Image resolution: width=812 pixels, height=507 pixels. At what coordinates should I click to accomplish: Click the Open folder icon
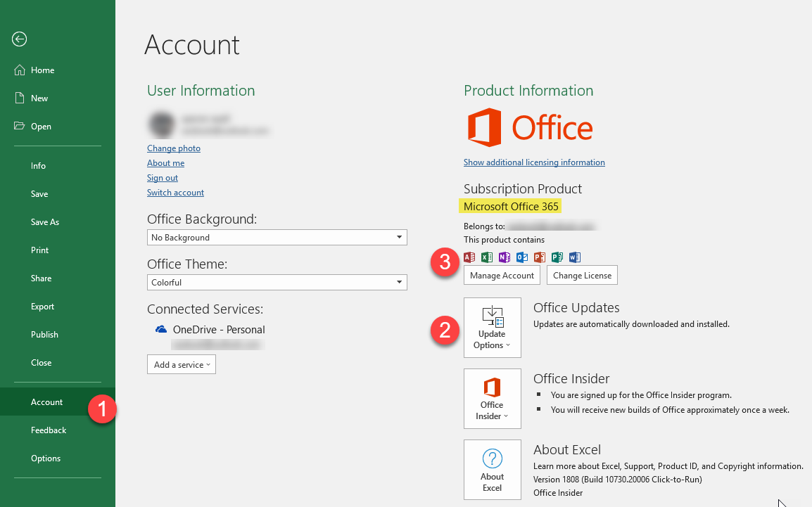[19, 126]
